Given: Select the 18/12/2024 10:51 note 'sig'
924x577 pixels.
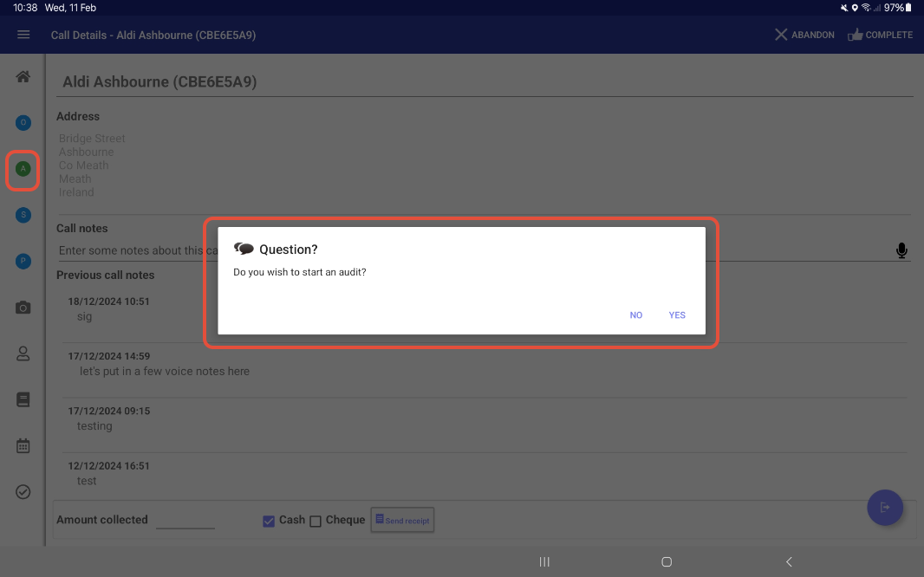Looking at the screenshot, I should click(485, 309).
